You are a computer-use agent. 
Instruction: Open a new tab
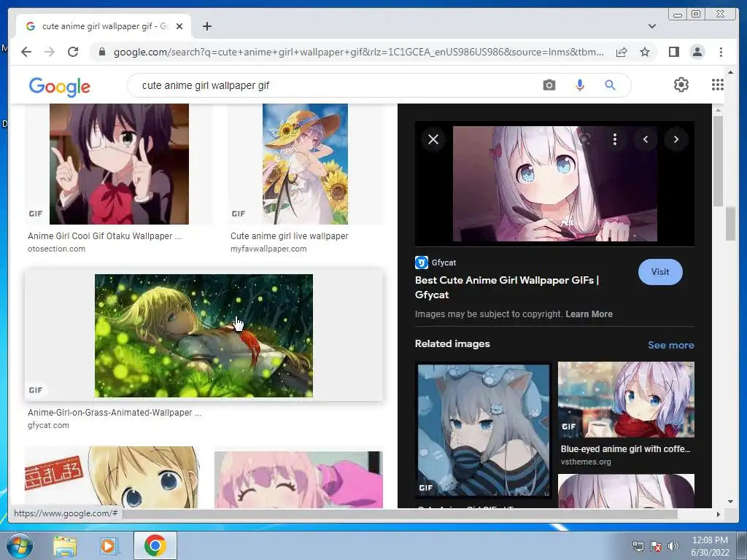coord(206,27)
